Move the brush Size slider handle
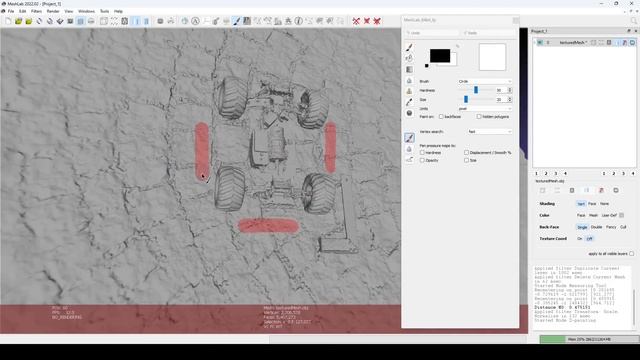 coord(466,100)
